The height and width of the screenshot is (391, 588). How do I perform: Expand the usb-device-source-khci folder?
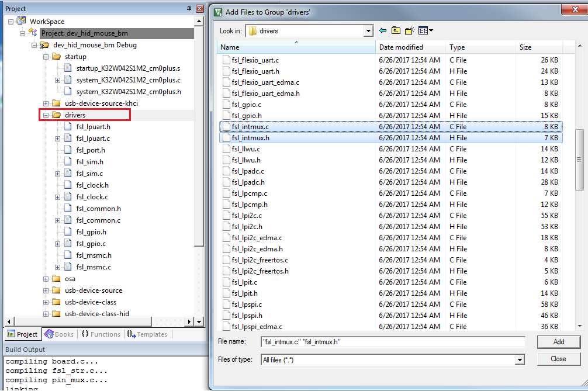[46, 103]
